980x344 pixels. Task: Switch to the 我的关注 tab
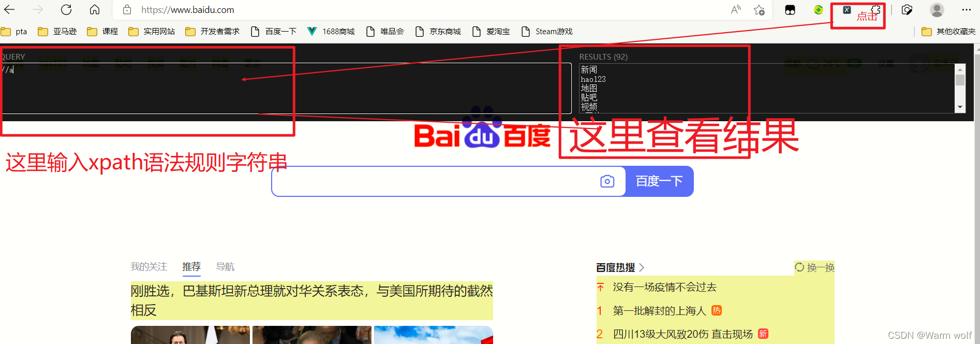click(149, 267)
